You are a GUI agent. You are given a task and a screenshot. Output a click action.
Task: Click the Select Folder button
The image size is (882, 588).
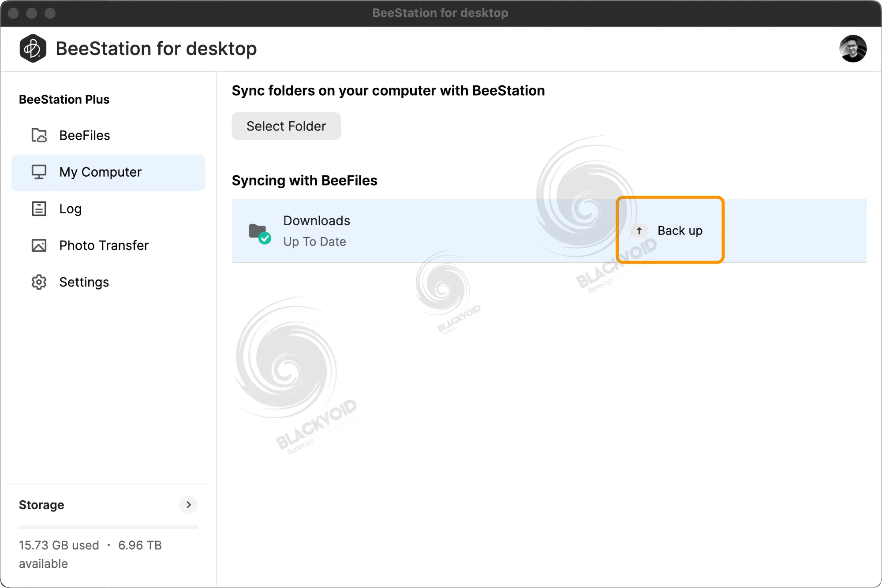point(286,126)
